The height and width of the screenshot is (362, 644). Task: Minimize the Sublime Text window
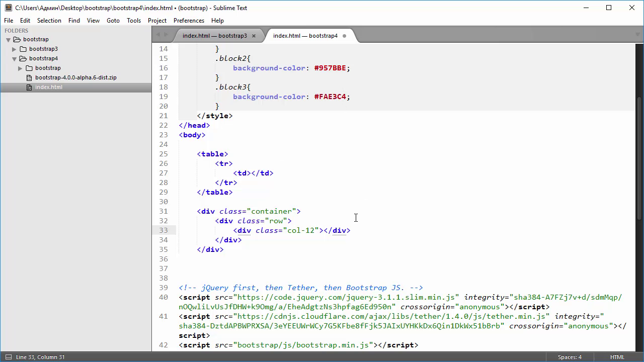pos(586,8)
